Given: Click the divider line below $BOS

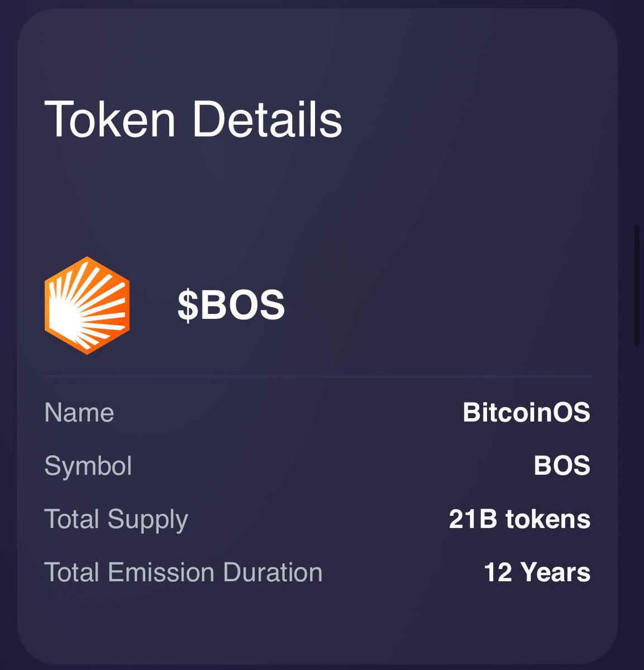Looking at the screenshot, I should click(x=317, y=377).
